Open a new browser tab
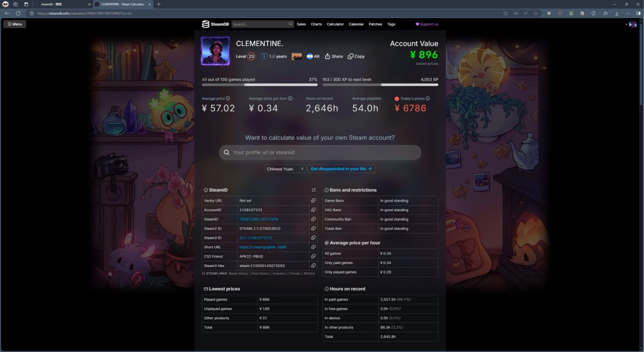Viewport: 644px width, 352px height. point(159,4)
